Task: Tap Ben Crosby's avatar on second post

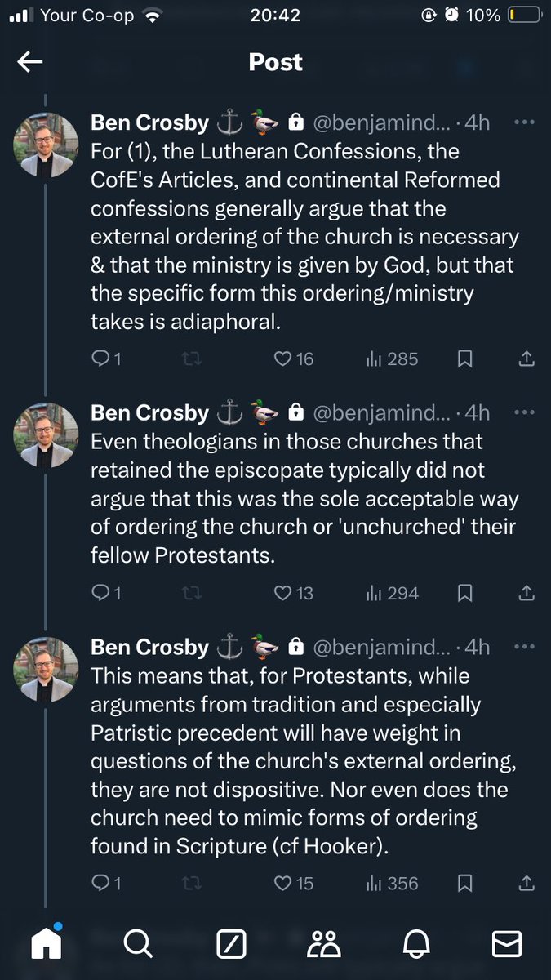Action: pyautogui.click(x=46, y=435)
